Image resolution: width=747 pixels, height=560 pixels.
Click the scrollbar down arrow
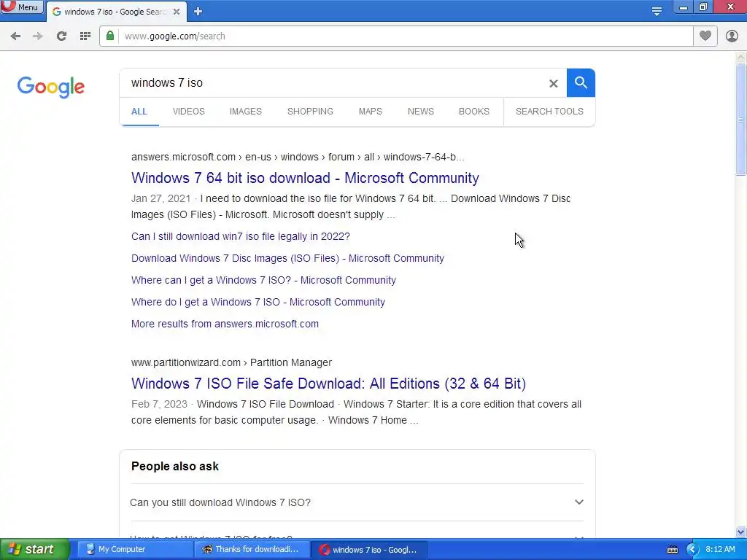741,532
